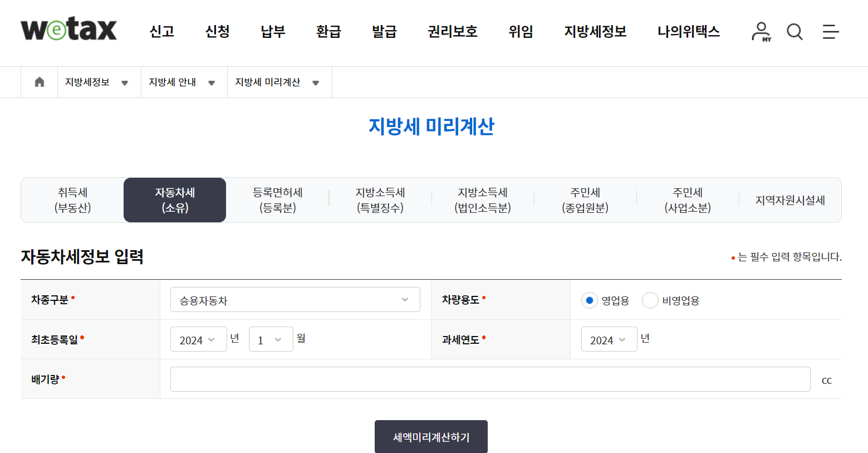The width and height of the screenshot is (868, 453).
Task: Select the 영업용 radio button
Action: pyautogui.click(x=589, y=300)
